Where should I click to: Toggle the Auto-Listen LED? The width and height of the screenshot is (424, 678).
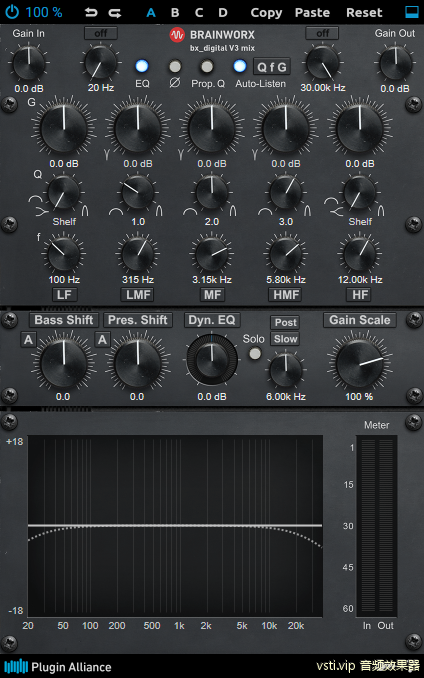(240, 66)
